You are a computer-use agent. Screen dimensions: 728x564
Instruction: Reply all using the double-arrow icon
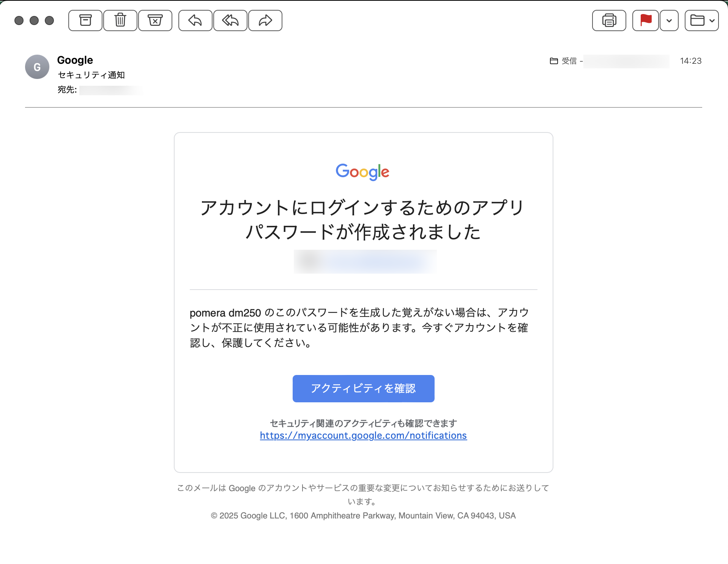(230, 20)
